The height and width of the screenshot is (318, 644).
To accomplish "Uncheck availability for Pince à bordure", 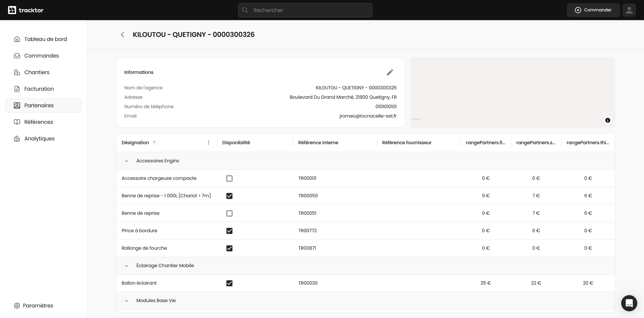I will tap(229, 231).
